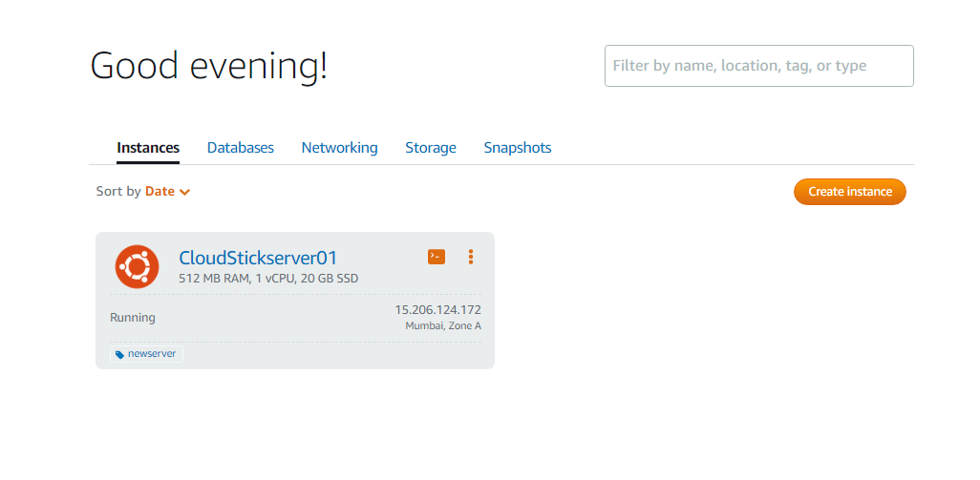Image resolution: width=980 pixels, height=480 pixels.
Task: Open the browser-based SSH terminal icon
Action: point(437,257)
